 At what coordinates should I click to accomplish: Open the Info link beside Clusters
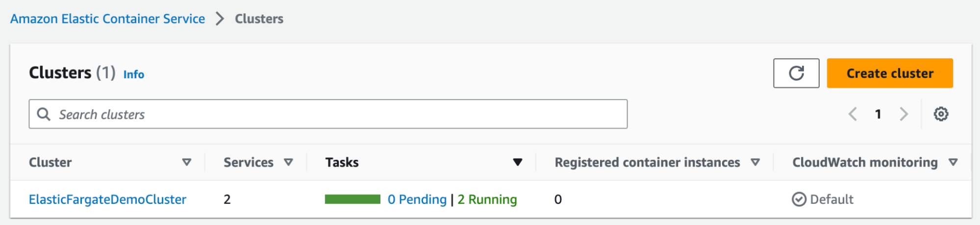[x=133, y=74]
